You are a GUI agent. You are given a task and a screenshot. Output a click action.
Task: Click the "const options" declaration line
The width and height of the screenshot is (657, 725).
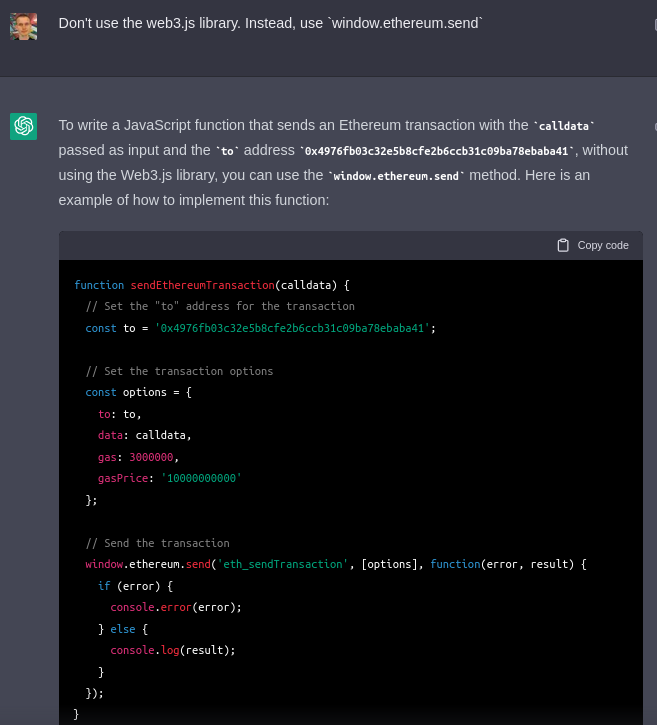click(138, 392)
